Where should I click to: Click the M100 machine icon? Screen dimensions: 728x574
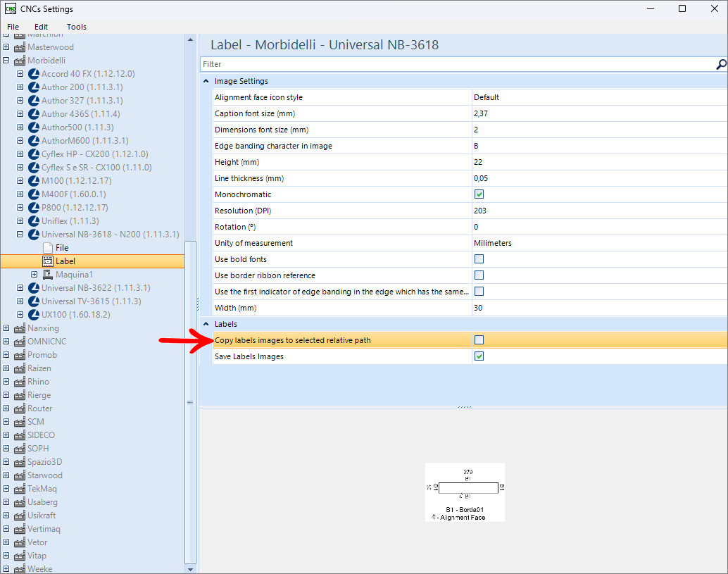(x=33, y=181)
